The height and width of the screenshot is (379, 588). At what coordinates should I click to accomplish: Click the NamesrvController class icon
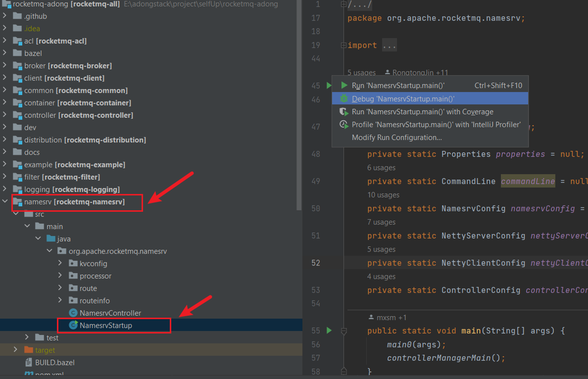(73, 313)
